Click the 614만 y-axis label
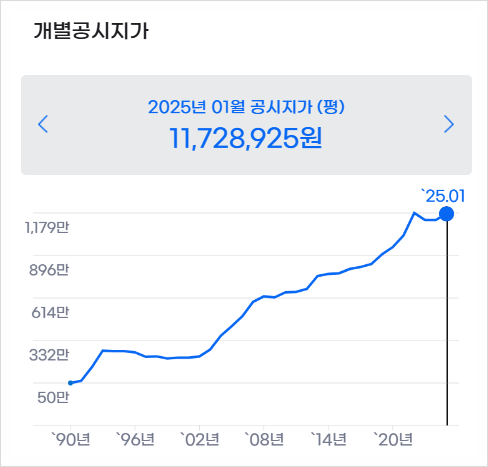This screenshot has width=488, height=467. click(50, 313)
